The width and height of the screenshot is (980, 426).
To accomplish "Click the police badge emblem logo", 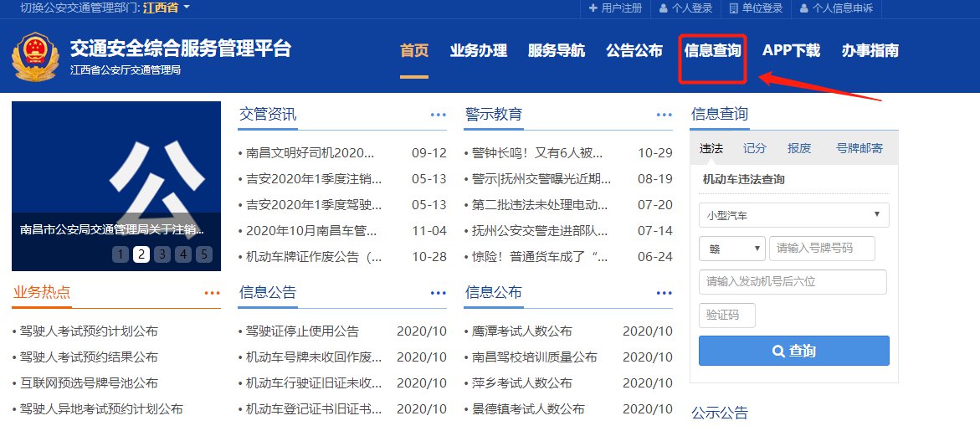I will point(36,57).
